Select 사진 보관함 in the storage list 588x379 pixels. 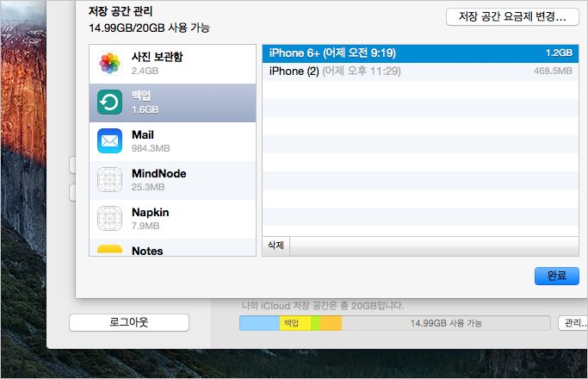point(172,64)
